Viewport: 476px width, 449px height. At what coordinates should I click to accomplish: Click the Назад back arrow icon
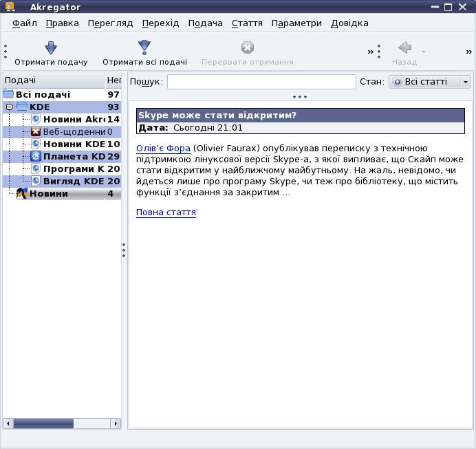(x=404, y=48)
